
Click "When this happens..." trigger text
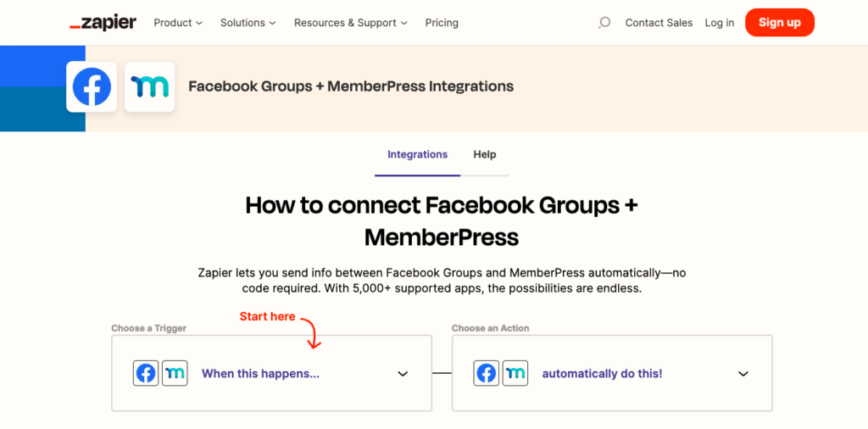pyautogui.click(x=260, y=374)
